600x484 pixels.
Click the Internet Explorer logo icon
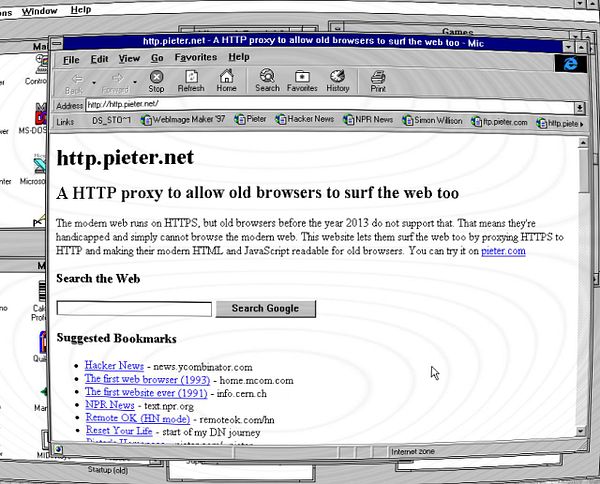[x=571, y=64]
